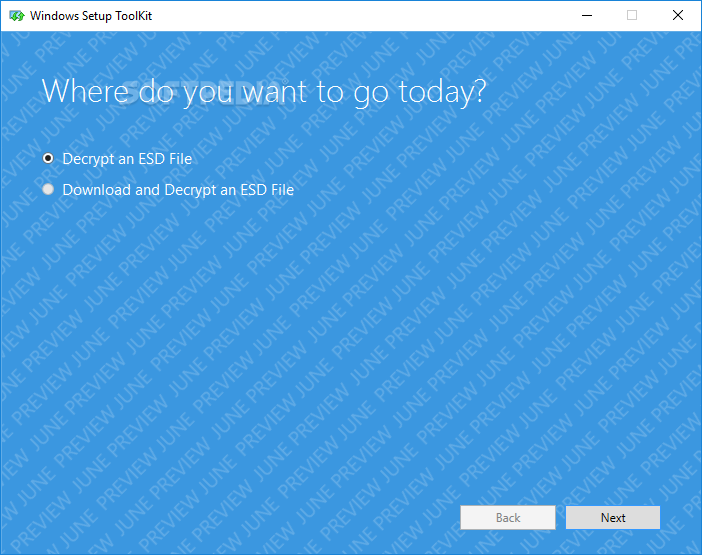Click the Windows Setup ToolKit title bar icon
Image resolution: width=702 pixels, height=555 pixels.
[x=17, y=16]
